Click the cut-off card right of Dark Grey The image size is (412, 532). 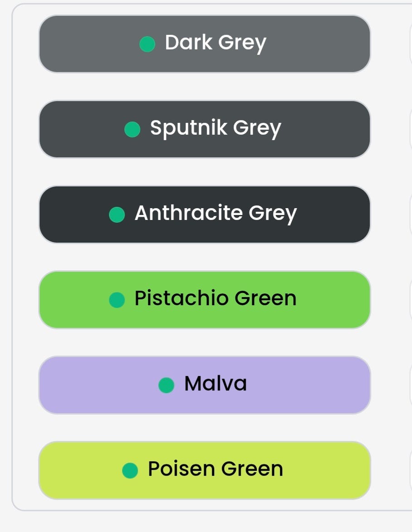point(410,44)
